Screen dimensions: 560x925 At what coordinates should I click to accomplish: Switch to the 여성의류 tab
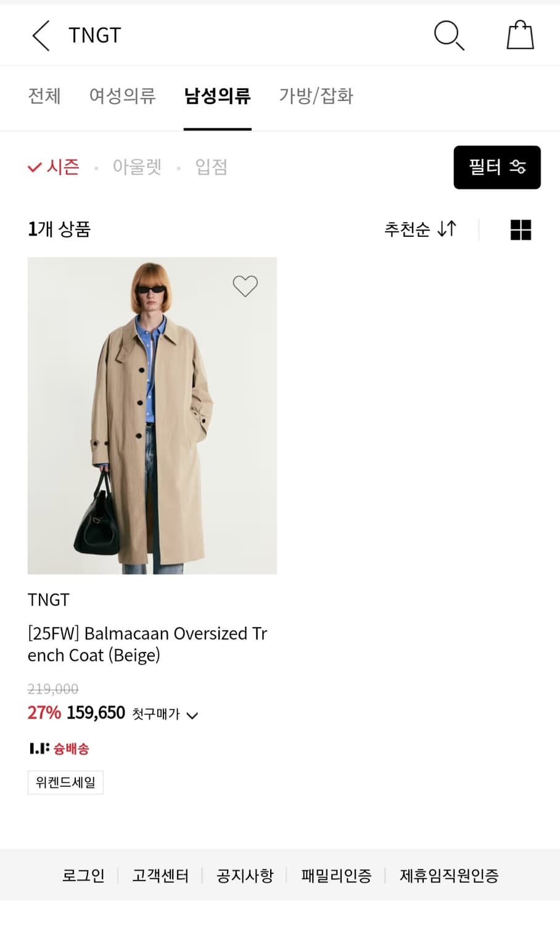(x=122, y=96)
